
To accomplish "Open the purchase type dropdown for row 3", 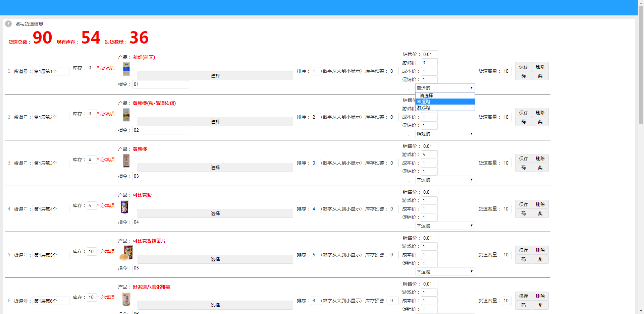I will [445, 180].
